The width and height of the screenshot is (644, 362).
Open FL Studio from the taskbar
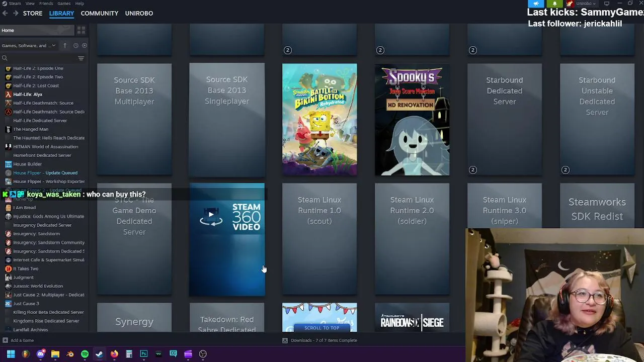point(26,354)
